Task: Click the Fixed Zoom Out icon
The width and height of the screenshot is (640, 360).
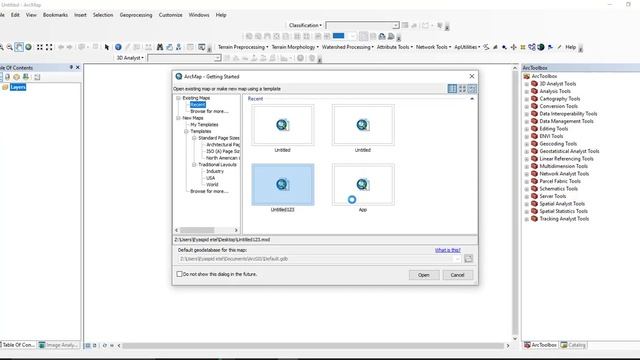Action: point(49,47)
